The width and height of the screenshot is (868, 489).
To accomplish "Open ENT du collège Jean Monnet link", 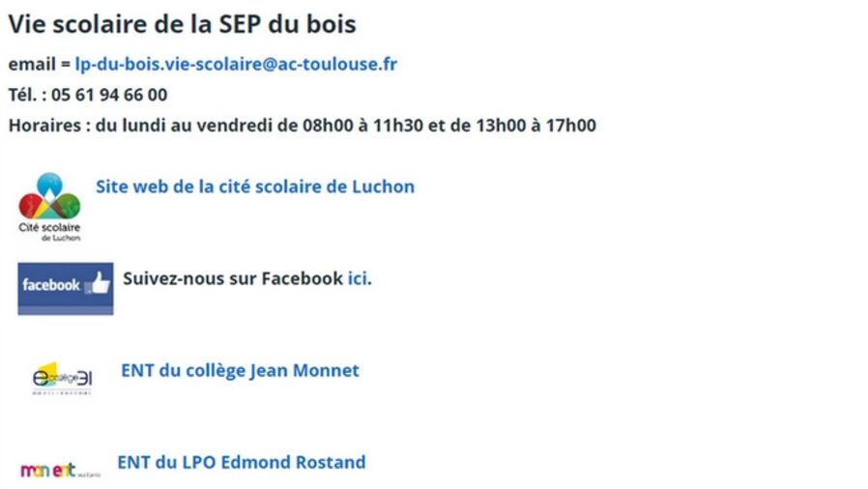I will point(240,370).
